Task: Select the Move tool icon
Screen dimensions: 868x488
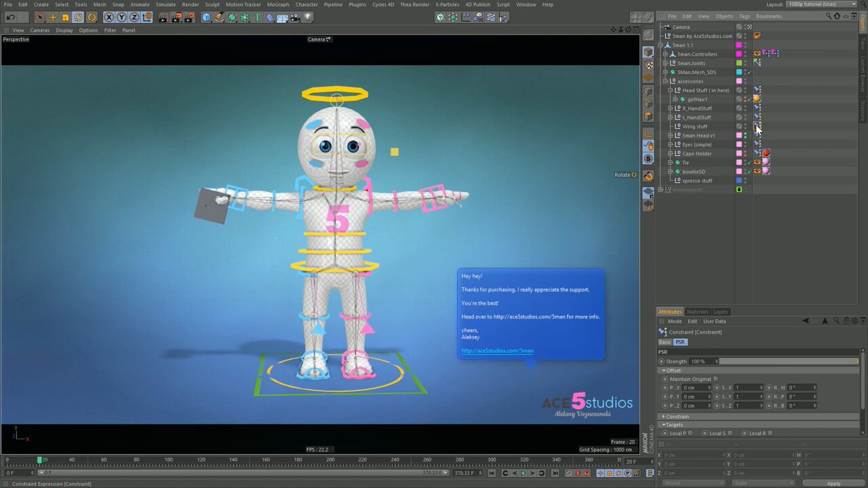Action: [x=53, y=17]
